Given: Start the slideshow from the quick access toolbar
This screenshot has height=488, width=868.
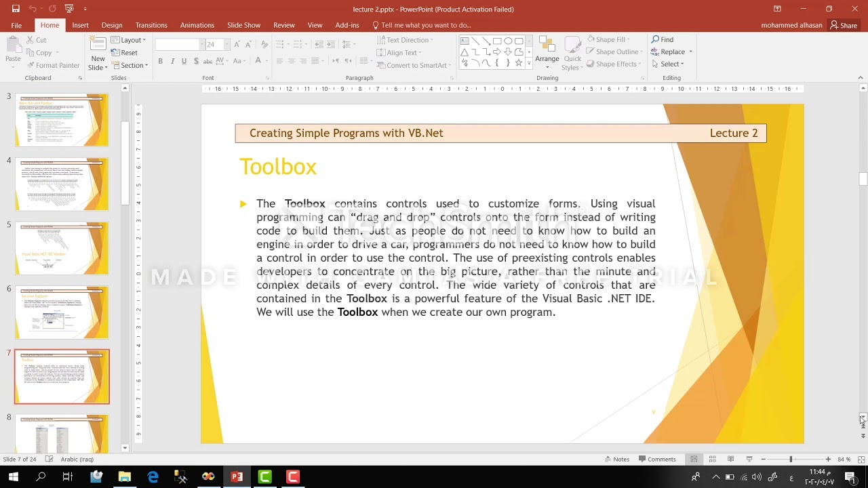Looking at the screenshot, I should [68, 9].
